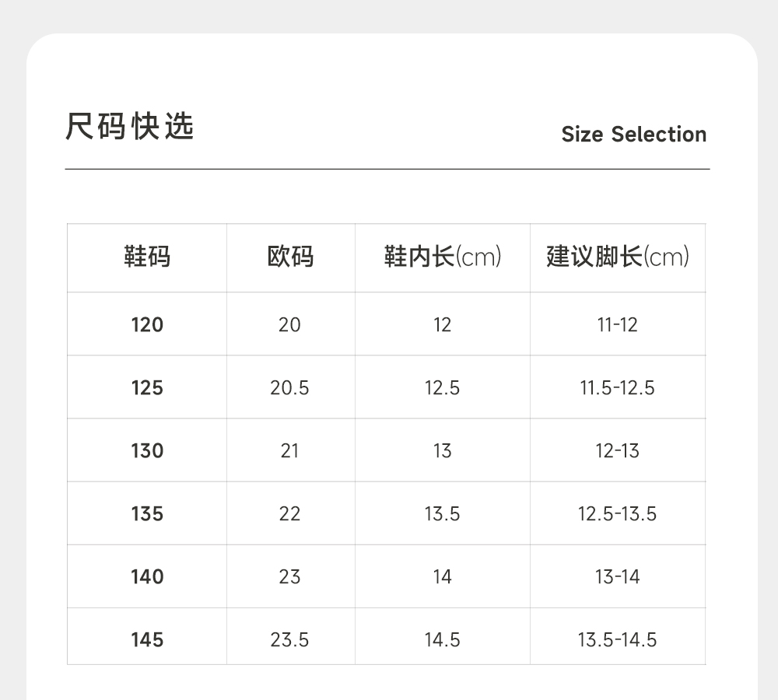Select shoe size 125 cell
Screen dimensions: 778x700
click(147, 387)
